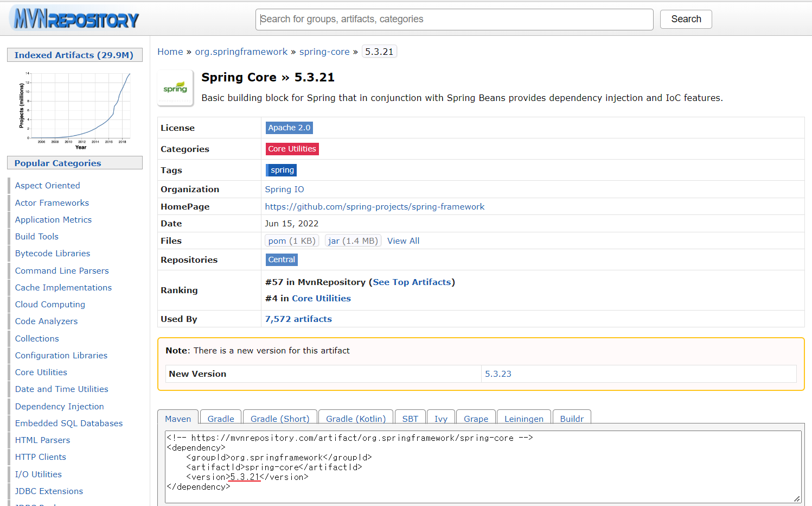Click the 5.3.21 breadcrumb version
Image resolution: width=812 pixels, height=506 pixels.
tap(379, 52)
